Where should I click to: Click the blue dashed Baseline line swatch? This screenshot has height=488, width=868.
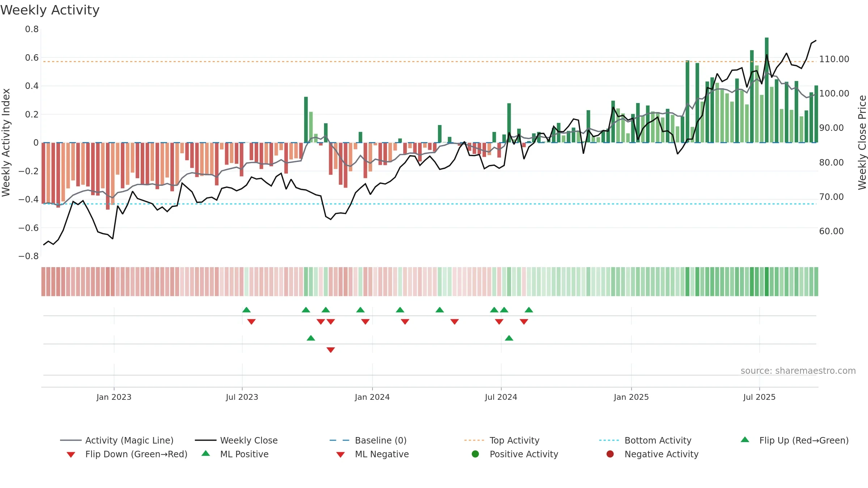click(x=340, y=440)
